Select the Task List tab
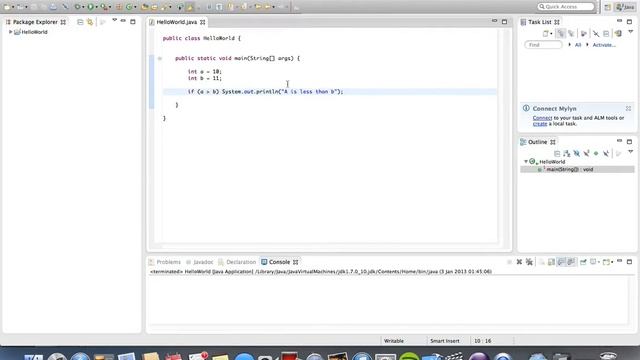 click(x=540, y=22)
